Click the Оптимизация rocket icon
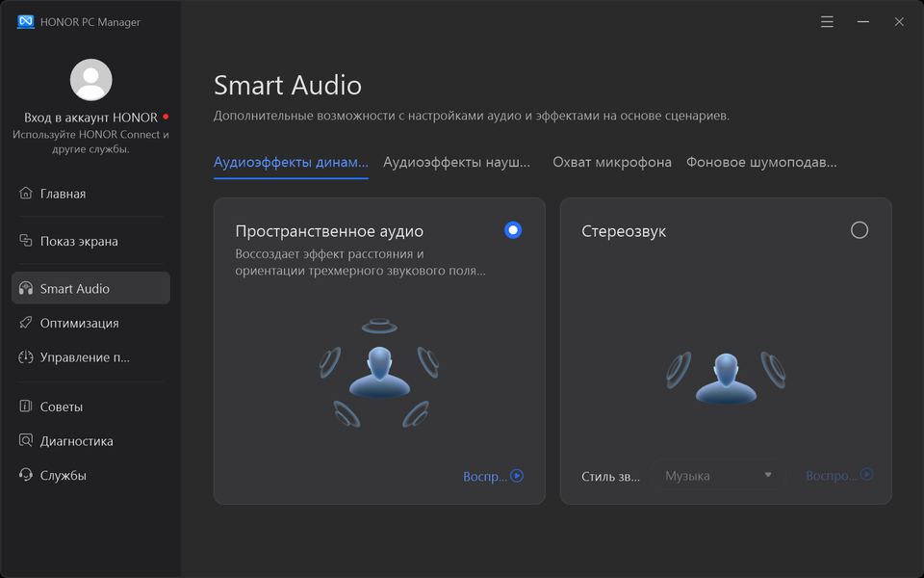 (25, 323)
